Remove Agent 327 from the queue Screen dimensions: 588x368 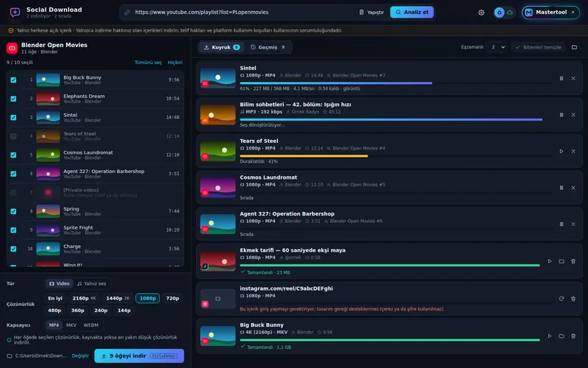tap(573, 224)
